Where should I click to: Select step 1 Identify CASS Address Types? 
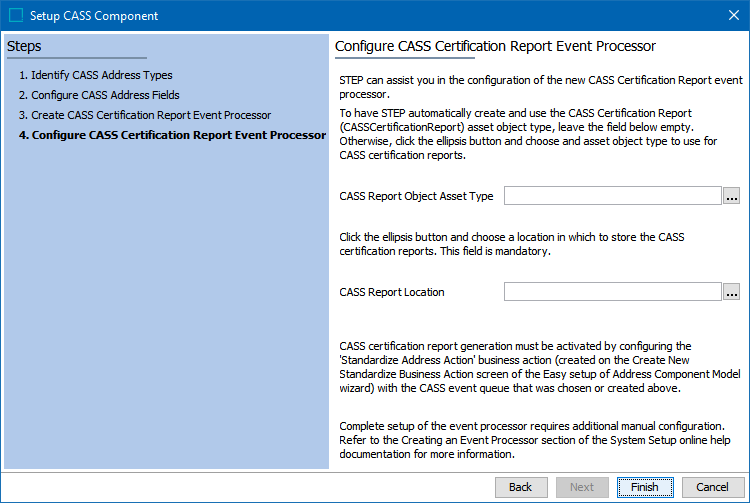tap(96, 75)
